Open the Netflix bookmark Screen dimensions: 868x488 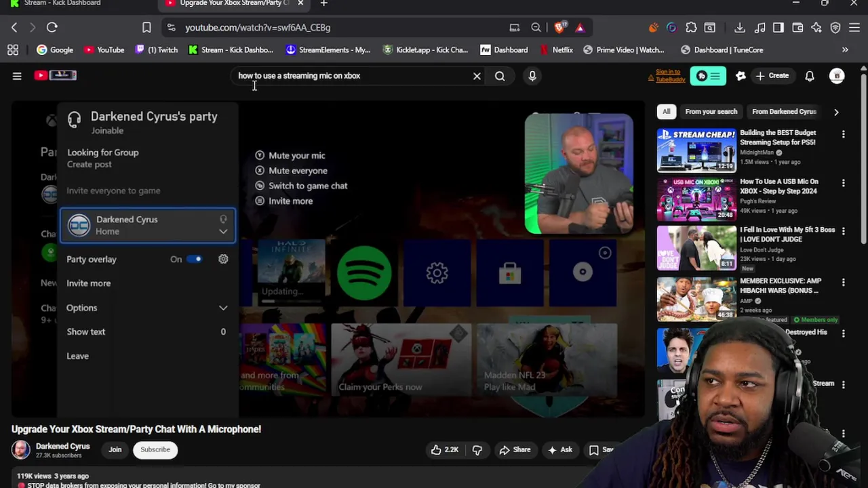click(x=556, y=50)
